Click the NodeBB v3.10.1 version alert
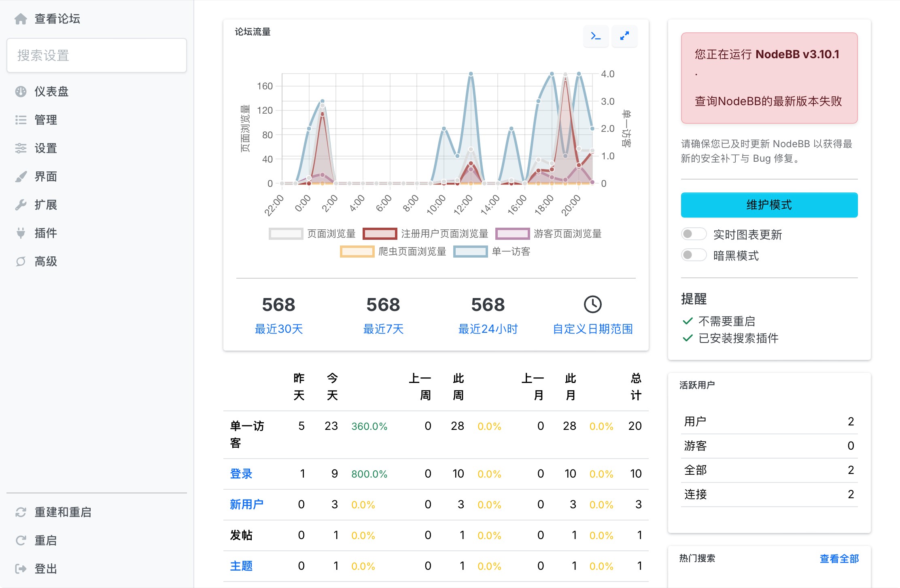Screen dimensions: 900x588 coord(769,78)
